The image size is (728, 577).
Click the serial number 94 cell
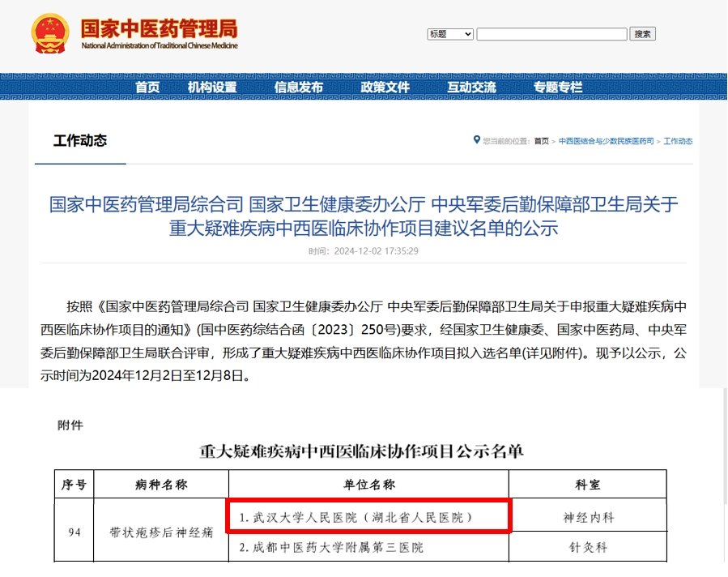point(75,532)
